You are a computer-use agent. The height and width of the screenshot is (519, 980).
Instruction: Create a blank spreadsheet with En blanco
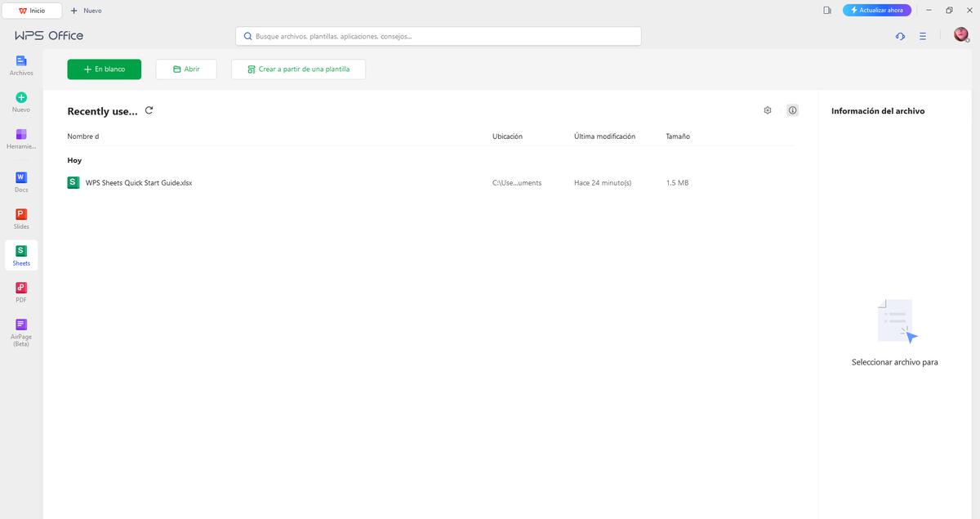pos(104,69)
